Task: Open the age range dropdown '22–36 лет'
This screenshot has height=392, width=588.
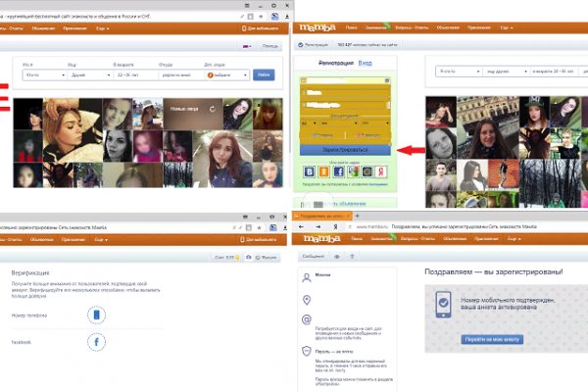Action: (x=132, y=74)
